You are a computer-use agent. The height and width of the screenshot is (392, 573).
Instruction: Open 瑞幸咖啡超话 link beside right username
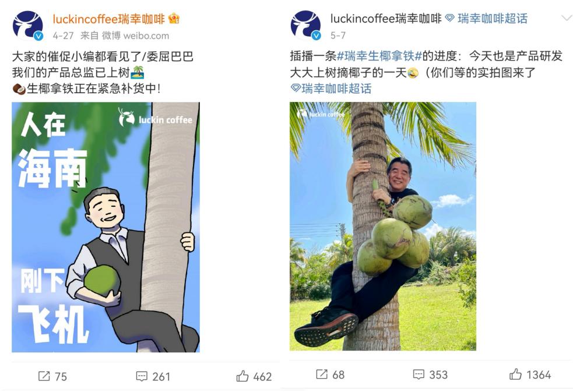[x=487, y=18]
